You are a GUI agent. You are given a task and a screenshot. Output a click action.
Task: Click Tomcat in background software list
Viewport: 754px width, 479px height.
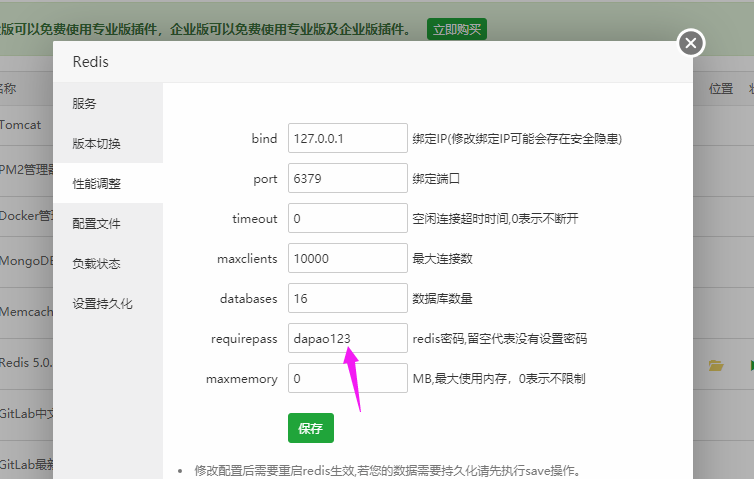21,125
